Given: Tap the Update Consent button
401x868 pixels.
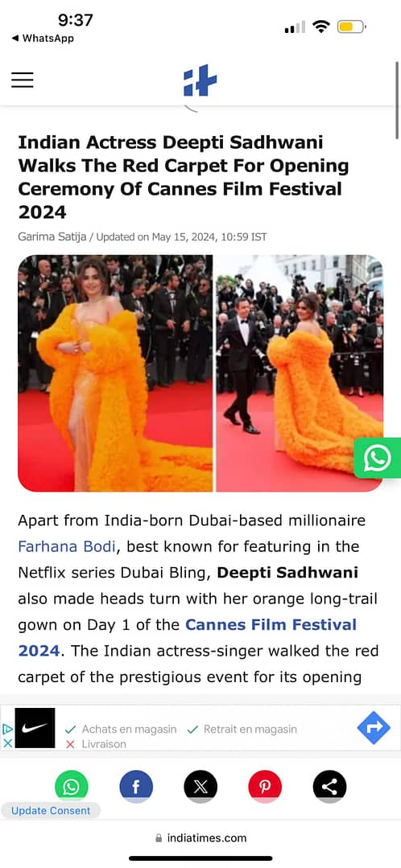Looking at the screenshot, I should [51, 810].
